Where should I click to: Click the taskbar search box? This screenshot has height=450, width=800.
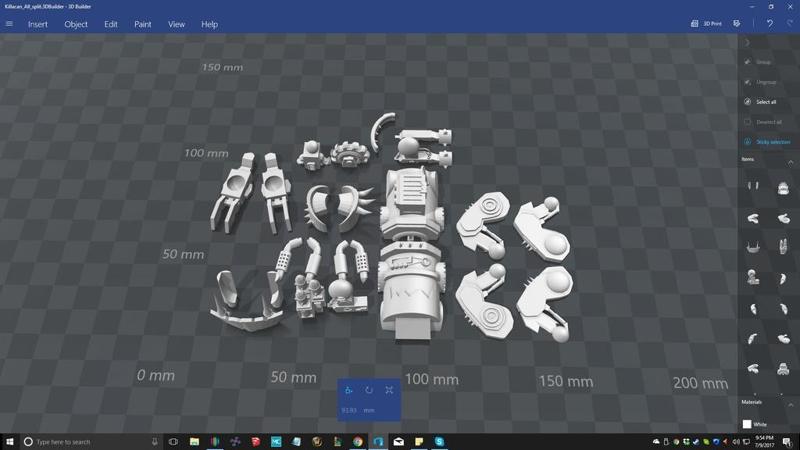pos(92,441)
